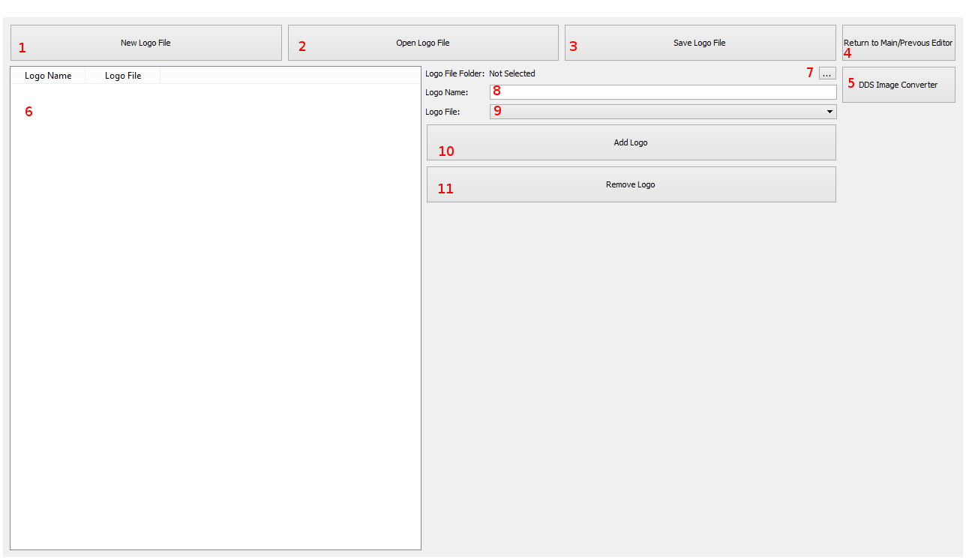Screen dimensions: 966x560
Task: Click the divider between Logo Name and Logo File headers
Action: [85, 76]
